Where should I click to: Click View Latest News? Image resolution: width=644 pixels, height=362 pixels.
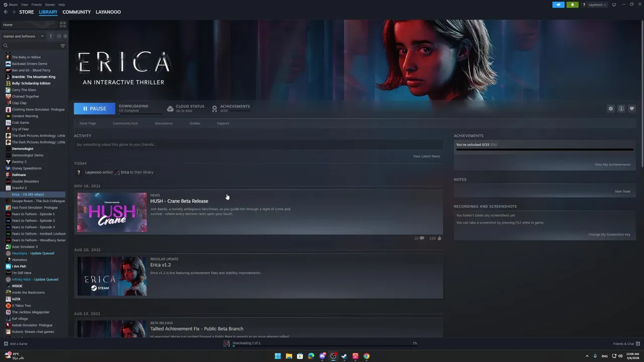[427, 156]
